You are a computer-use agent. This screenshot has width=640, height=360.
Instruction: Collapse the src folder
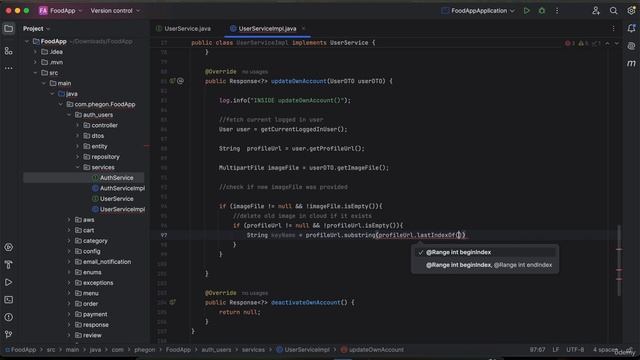(35, 73)
